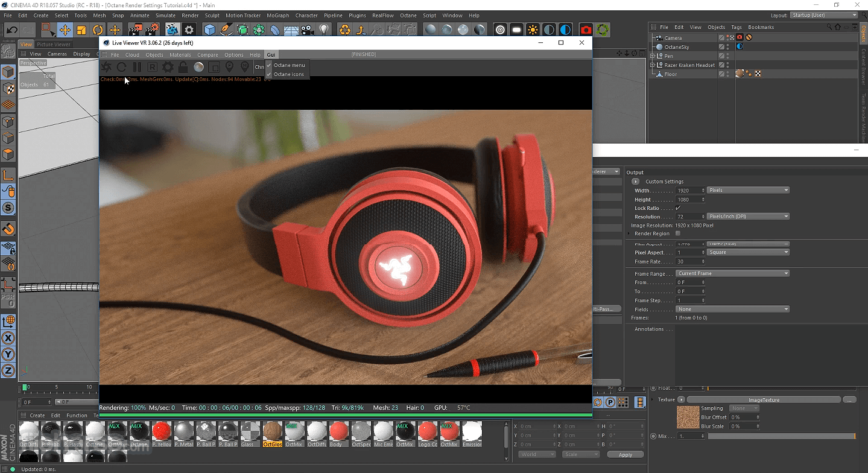The width and height of the screenshot is (868, 473).
Task: Open the Content Browser side tab
Action: (x=863, y=68)
